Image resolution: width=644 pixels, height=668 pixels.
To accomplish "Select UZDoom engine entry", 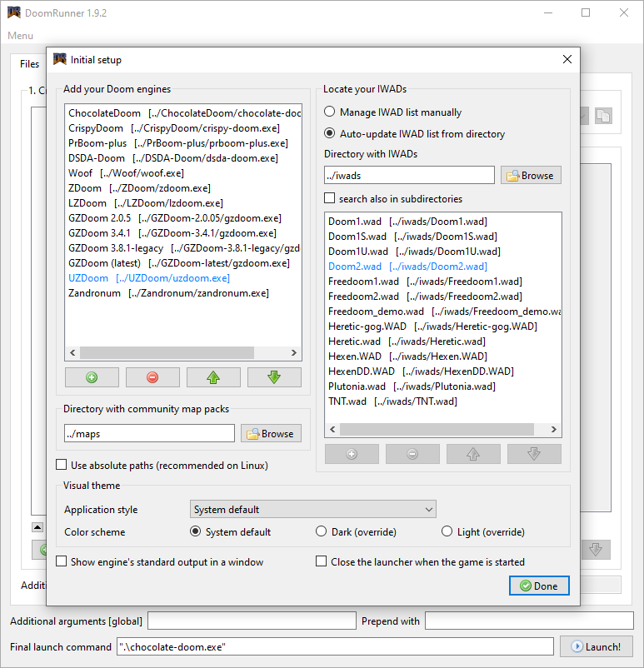I will coord(183,278).
